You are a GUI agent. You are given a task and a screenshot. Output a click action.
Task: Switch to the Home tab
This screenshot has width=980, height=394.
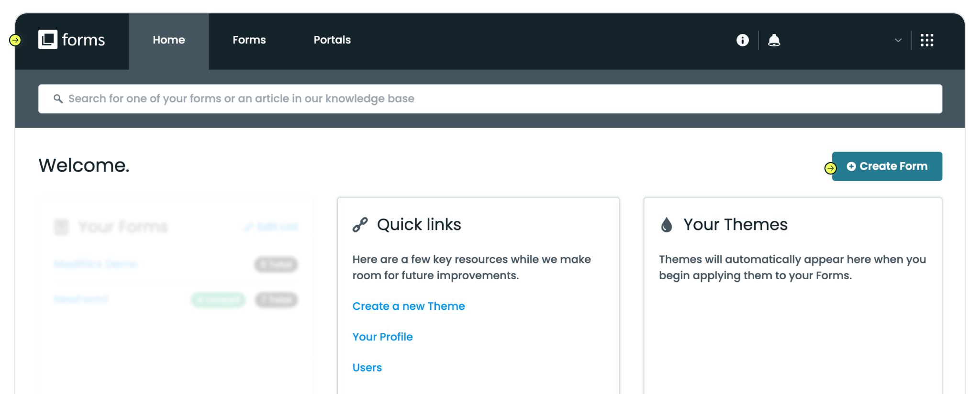[169, 40]
